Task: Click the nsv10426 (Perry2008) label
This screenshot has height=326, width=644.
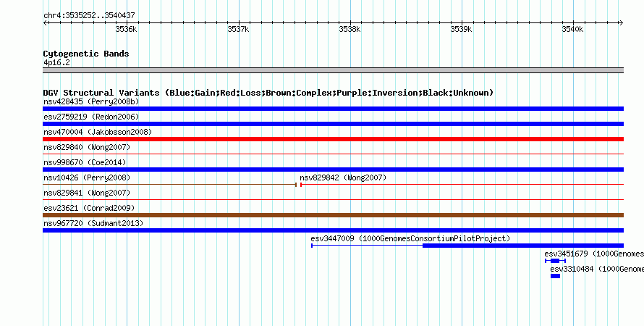Action: [x=87, y=177]
